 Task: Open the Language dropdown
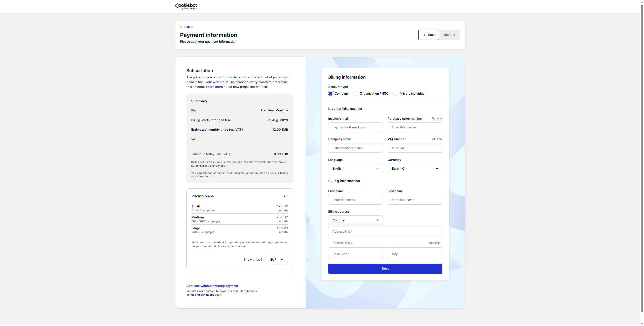click(355, 168)
